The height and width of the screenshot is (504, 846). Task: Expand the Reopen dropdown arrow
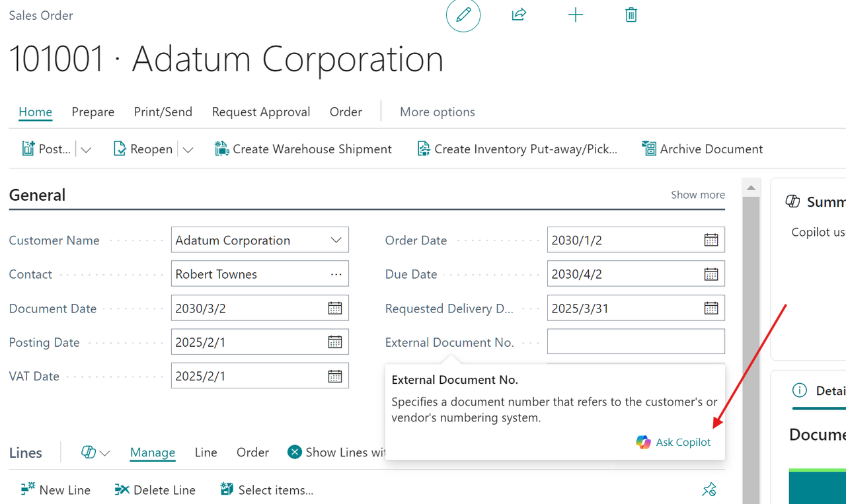pyautogui.click(x=188, y=149)
